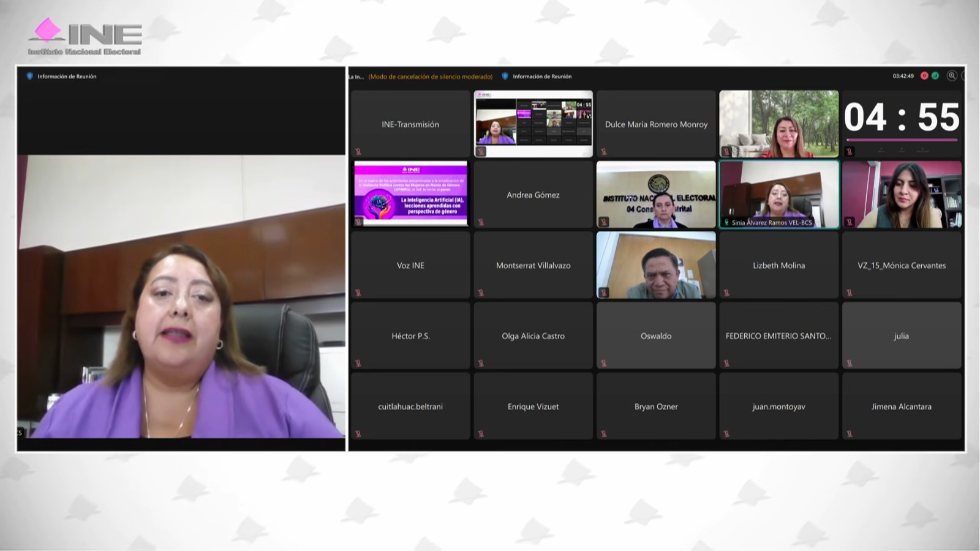Click the red recording indicator icon
The height and width of the screenshot is (551, 980).
tap(924, 76)
